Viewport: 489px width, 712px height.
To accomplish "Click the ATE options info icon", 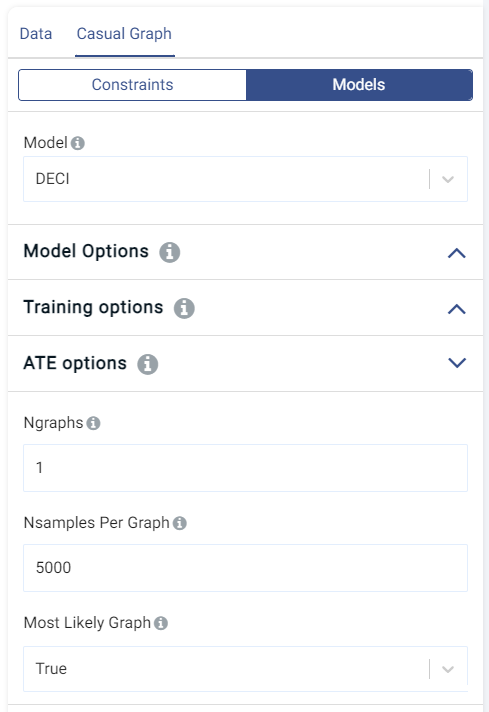I will (148, 364).
